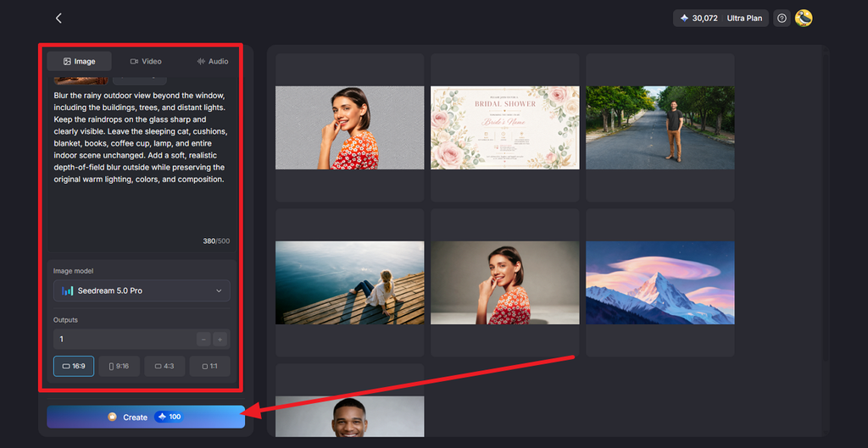The width and height of the screenshot is (868, 448).
Task: Select the 9:16 aspect ratio
Action: coord(119,366)
